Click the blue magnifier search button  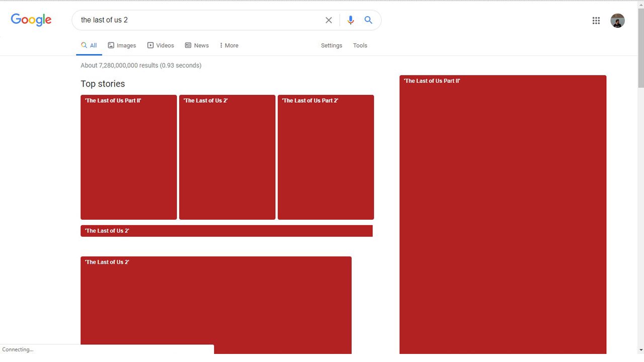click(368, 20)
